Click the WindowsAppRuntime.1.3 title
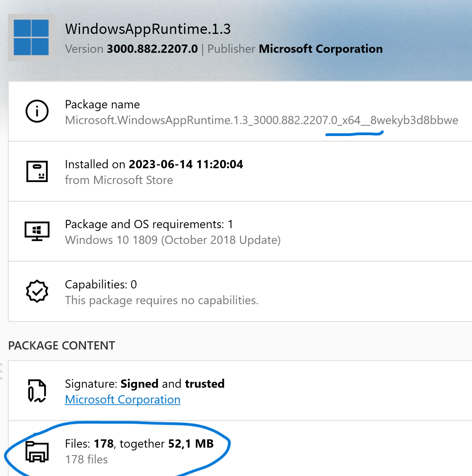 [148, 29]
